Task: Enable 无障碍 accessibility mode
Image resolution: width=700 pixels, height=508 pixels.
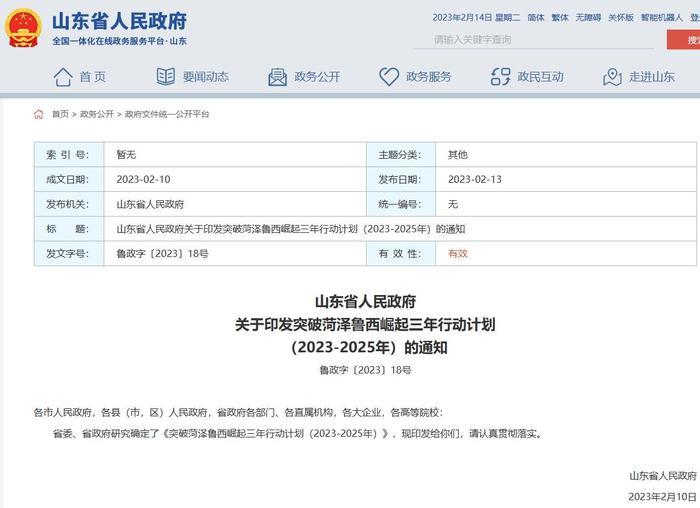Action: (589, 18)
